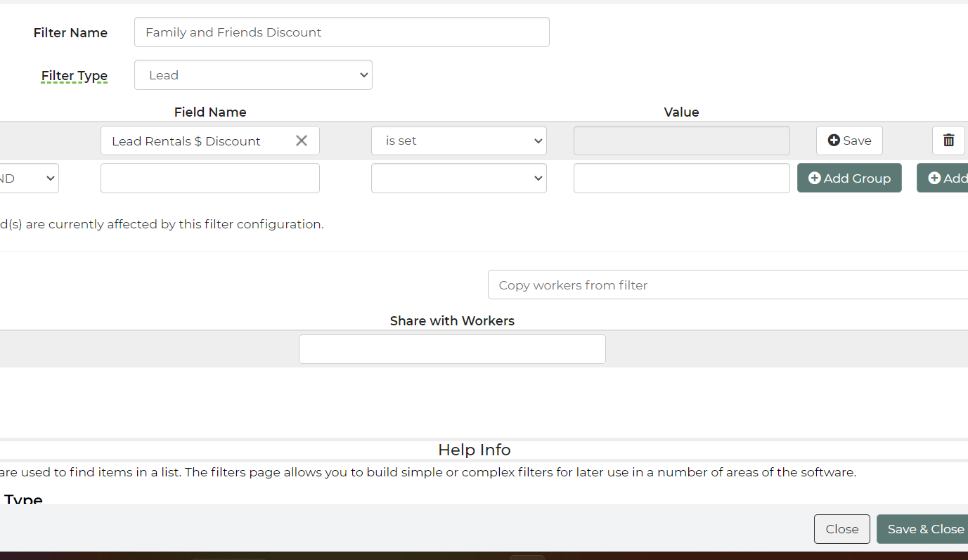Click the Help Info section heading
This screenshot has height=560, width=968.
475,450
